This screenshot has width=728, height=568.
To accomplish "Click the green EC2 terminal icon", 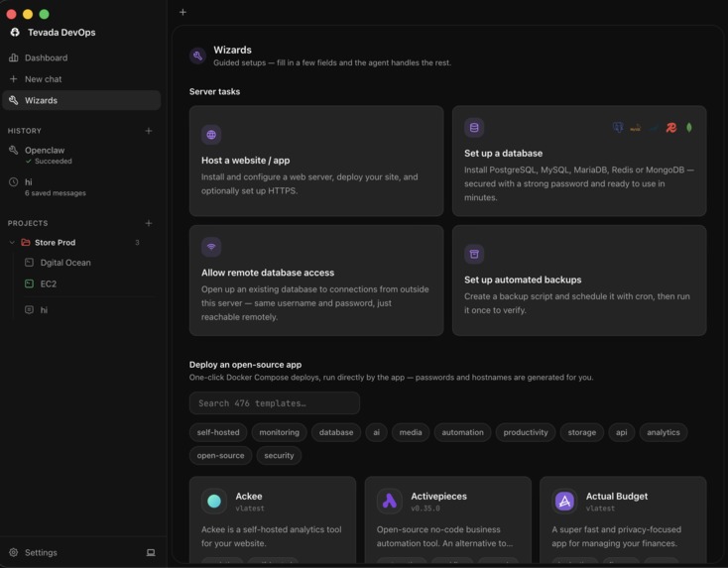I will click(x=29, y=284).
